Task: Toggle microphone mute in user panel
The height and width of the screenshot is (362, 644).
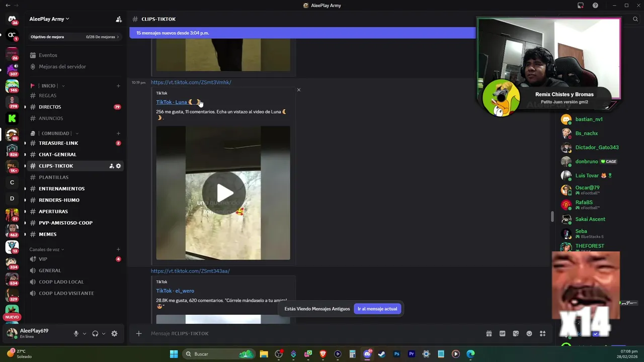Action: [76, 333]
